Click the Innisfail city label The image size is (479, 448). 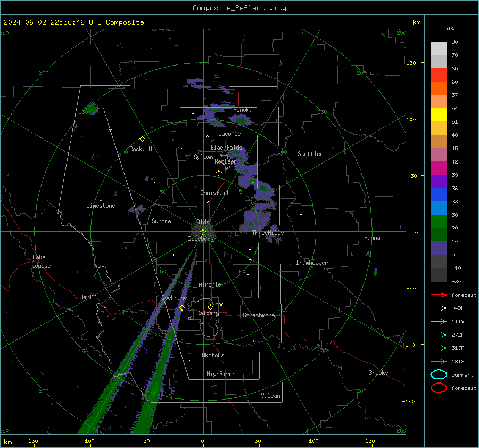point(214,193)
